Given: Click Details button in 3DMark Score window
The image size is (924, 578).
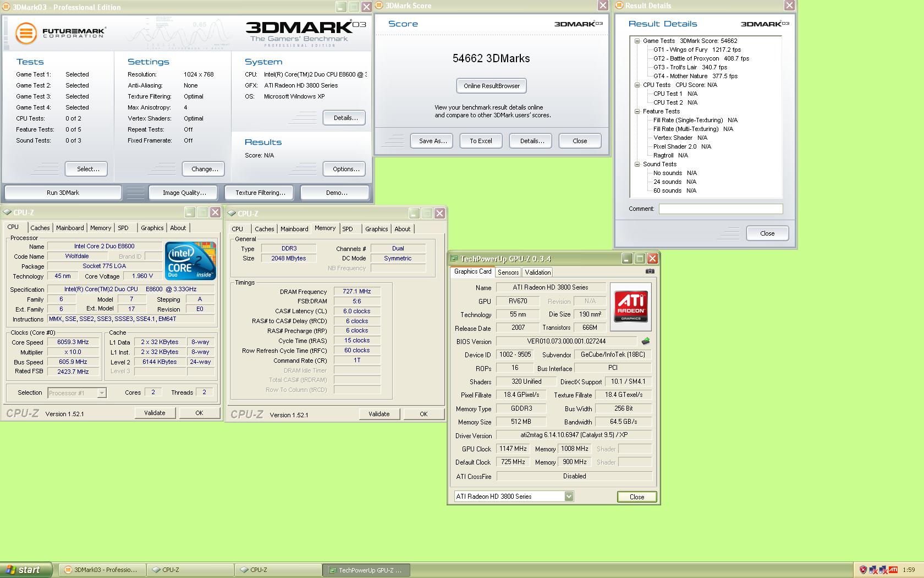Looking at the screenshot, I should [532, 141].
